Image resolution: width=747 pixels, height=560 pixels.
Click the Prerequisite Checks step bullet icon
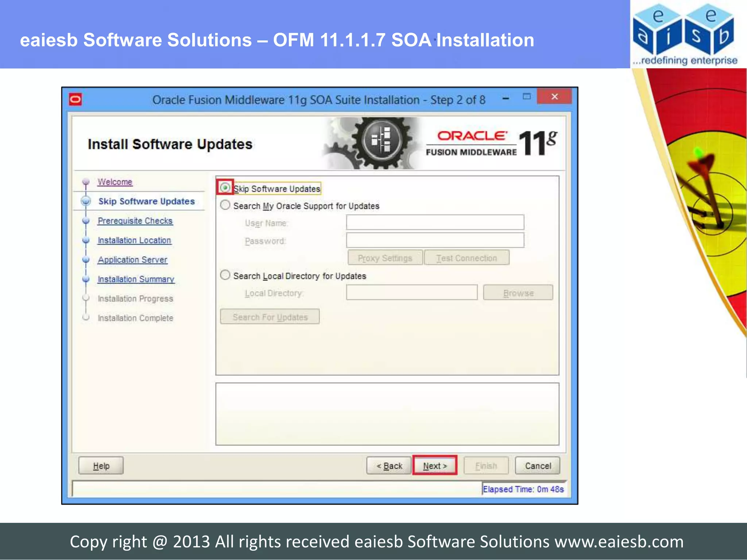point(86,221)
